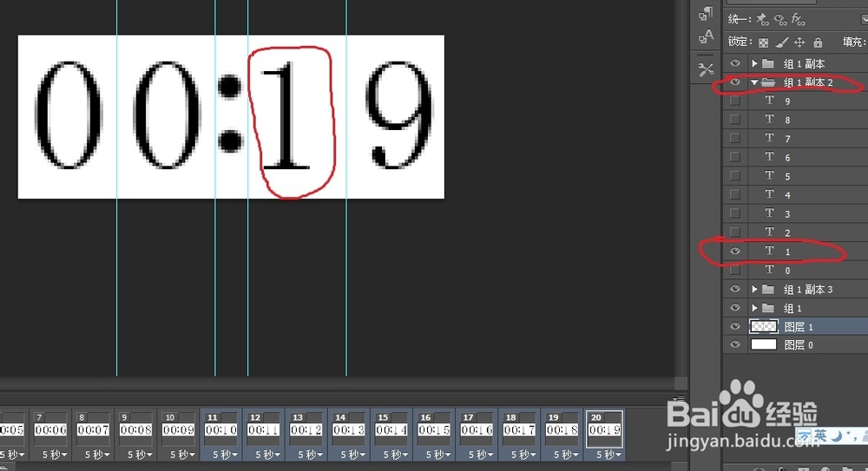Lock image pixels brush icon
Viewport: 868px width, 471px height.
pos(782,42)
